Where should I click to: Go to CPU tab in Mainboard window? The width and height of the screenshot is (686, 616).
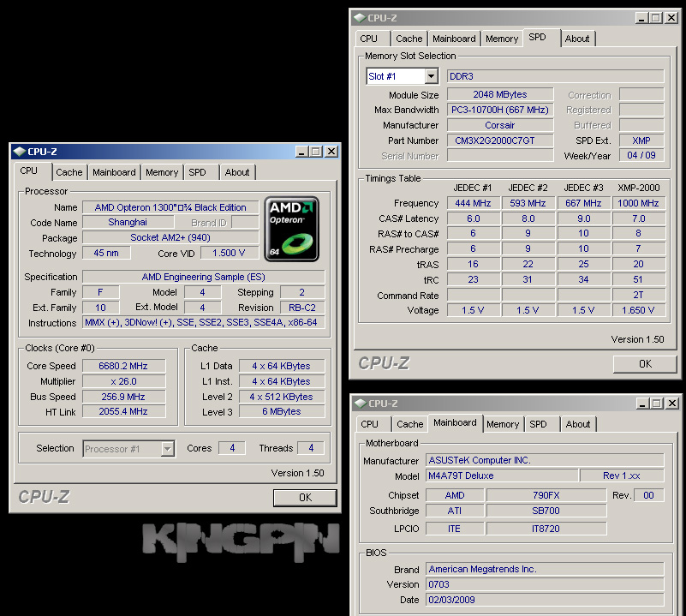(x=370, y=424)
